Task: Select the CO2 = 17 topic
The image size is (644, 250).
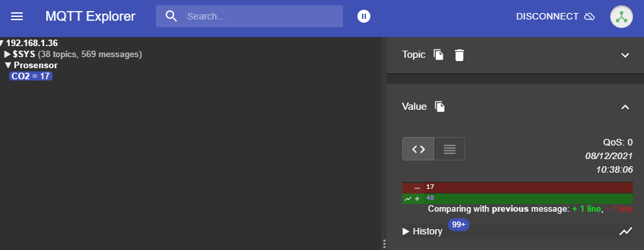Action: pyautogui.click(x=31, y=76)
